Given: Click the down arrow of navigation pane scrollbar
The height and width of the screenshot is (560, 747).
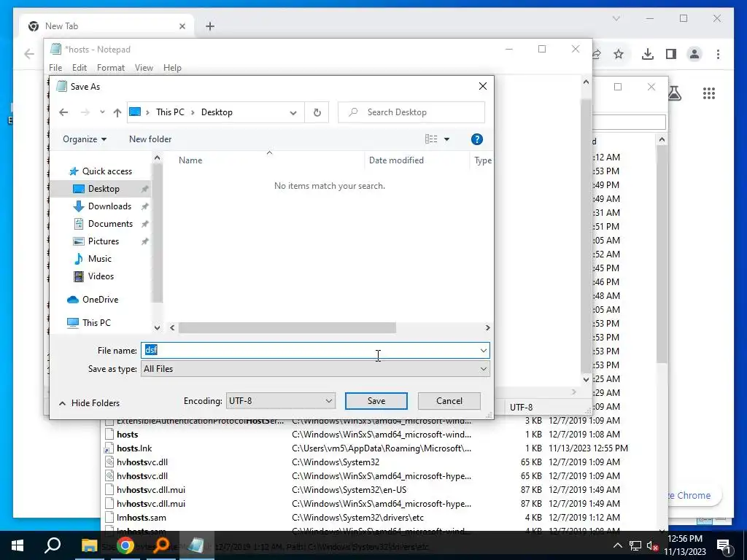Looking at the screenshot, I should coord(158,327).
